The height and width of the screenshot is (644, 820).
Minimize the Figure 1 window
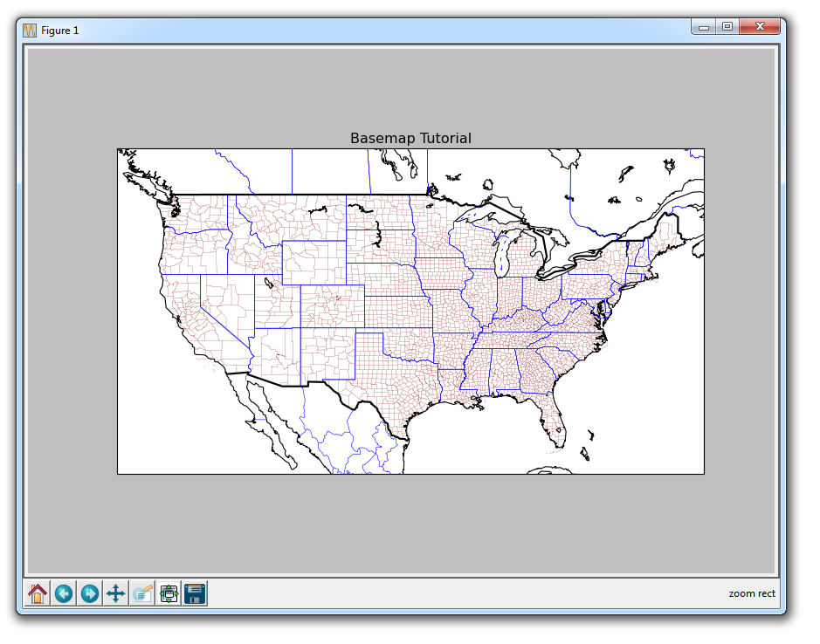pyautogui.click(x=703, y=27)
